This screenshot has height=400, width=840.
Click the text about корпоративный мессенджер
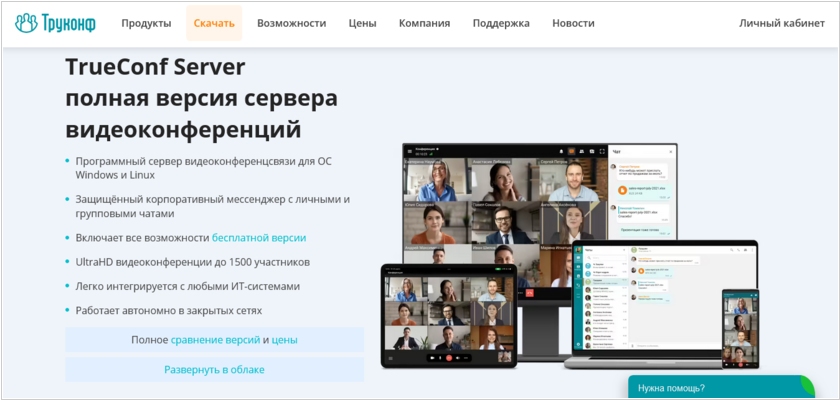(213, 206)
